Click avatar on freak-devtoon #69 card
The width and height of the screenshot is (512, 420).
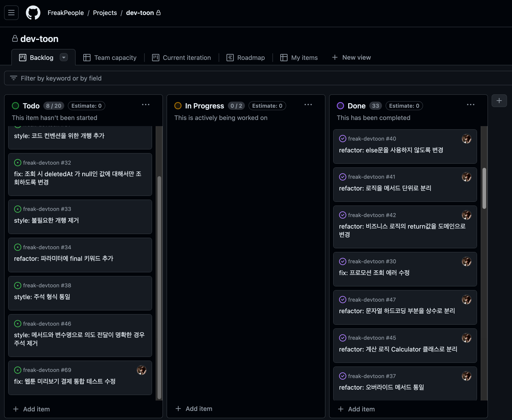coord(141,370)
